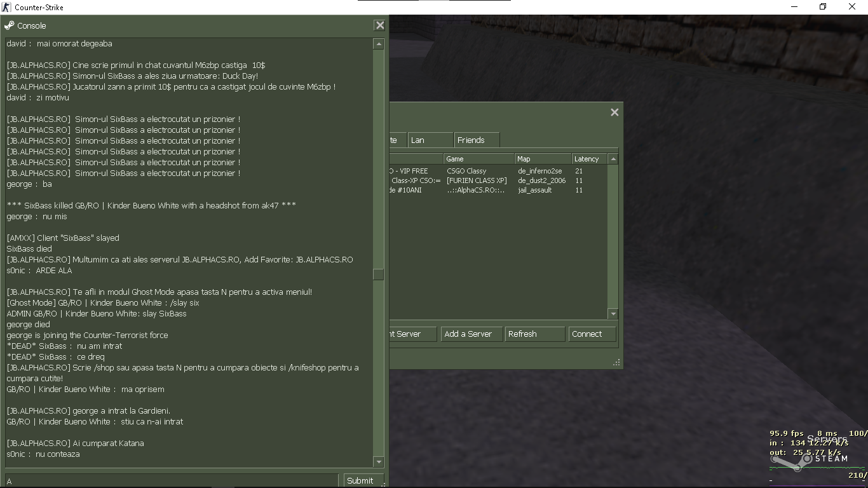Click the '[AMXX] Client "SixBass" slayed' line
This screenshot has width=868, height=488.
[63, 238]
